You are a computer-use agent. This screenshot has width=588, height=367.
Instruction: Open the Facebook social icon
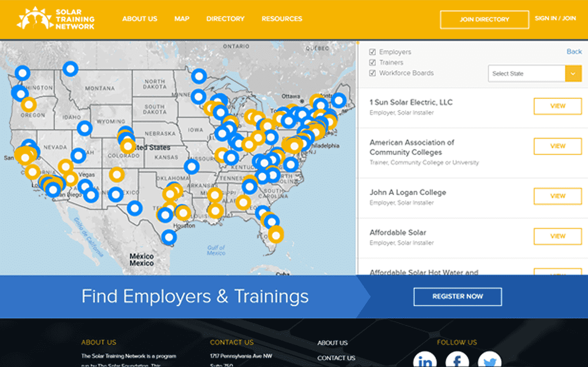[x=457, y=360]
